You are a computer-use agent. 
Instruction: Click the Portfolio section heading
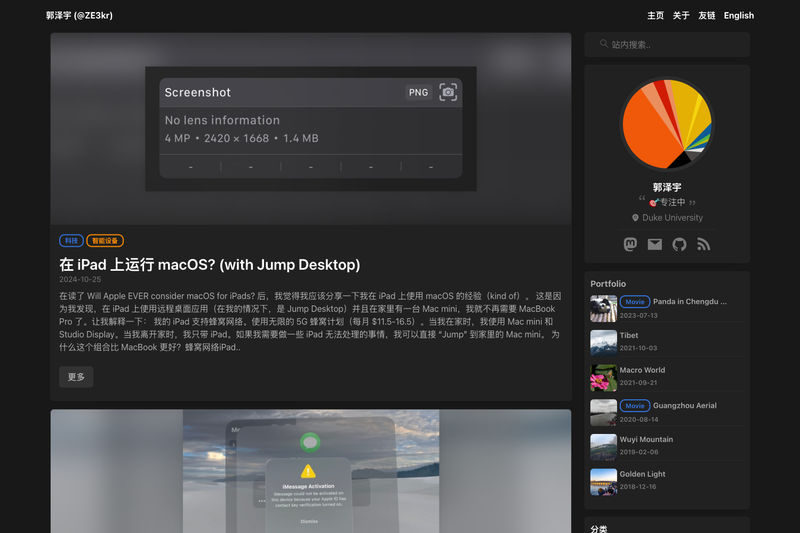(x=608, y=284)
